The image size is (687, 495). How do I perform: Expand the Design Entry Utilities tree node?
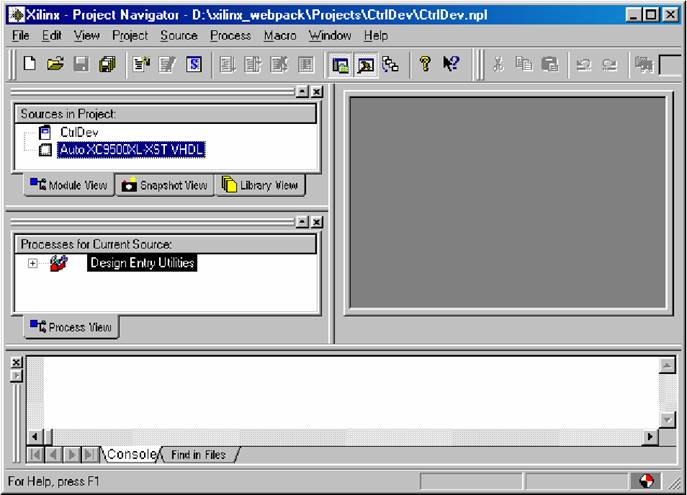pos(33,263)
